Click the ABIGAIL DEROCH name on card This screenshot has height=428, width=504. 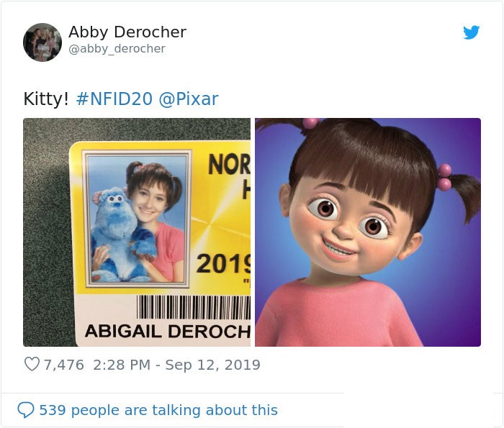168,332
